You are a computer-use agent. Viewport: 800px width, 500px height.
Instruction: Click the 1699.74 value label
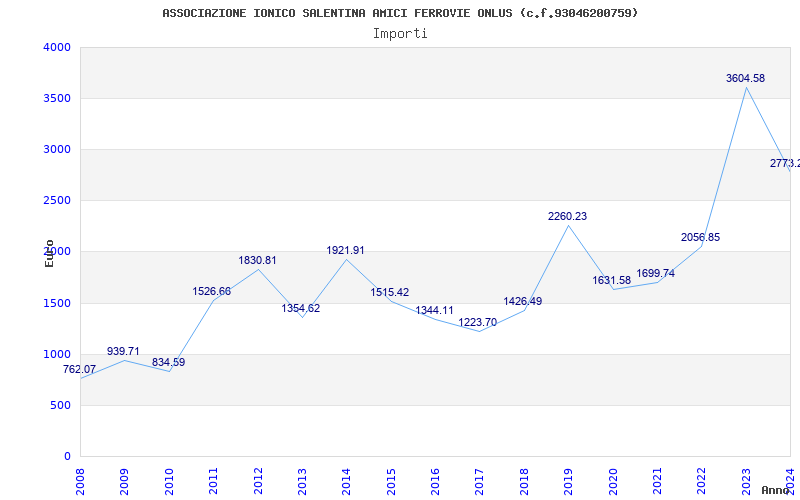pos(656,274)
